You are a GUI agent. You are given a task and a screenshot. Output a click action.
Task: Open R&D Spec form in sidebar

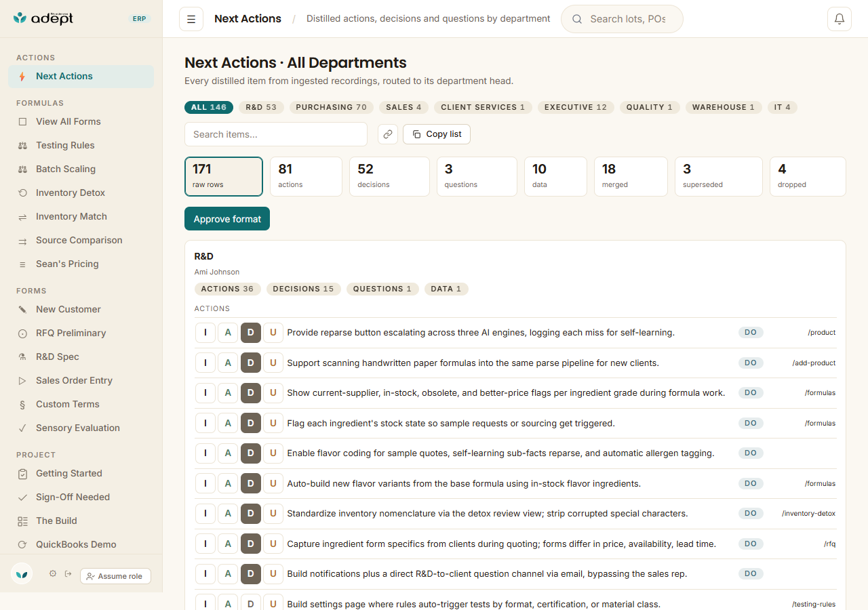point(81,357)
